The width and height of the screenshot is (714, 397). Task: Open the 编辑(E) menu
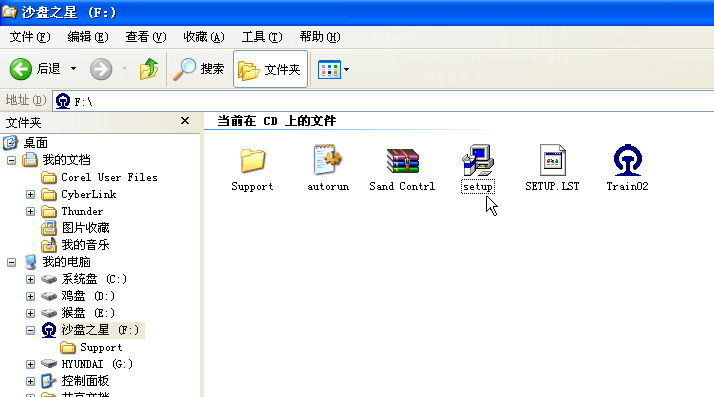click(x=88, y=37)
